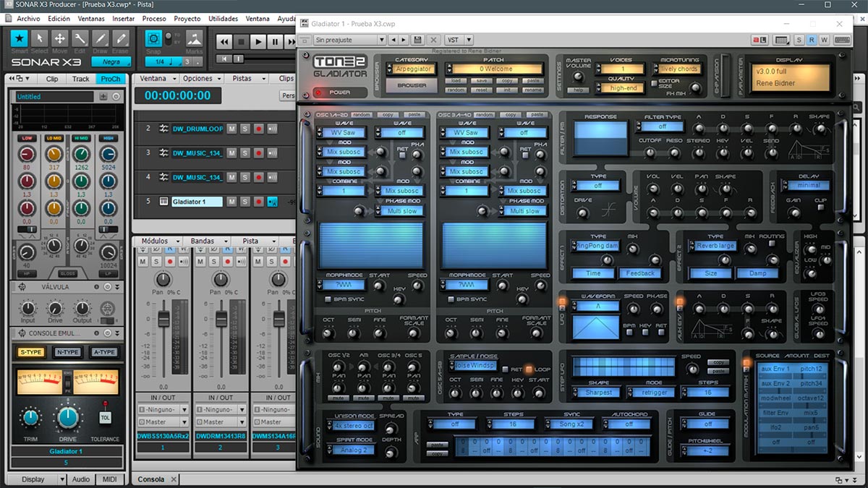
Task: Toggle the Snap to grid button
Action: pos(153,39)
